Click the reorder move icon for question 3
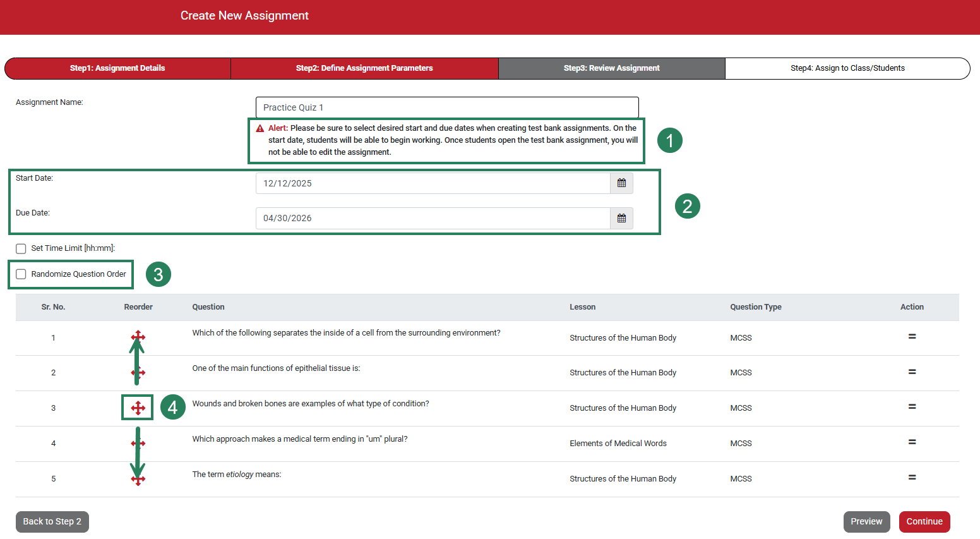Image resolution: width=980 pixels, height=539 pixels. tap(137, 408)
